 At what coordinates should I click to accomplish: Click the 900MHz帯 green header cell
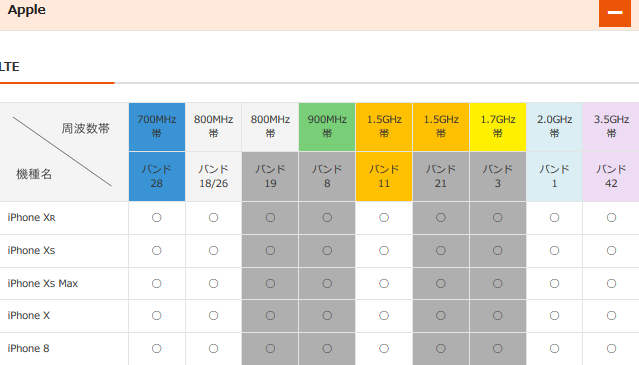(327, 127)
